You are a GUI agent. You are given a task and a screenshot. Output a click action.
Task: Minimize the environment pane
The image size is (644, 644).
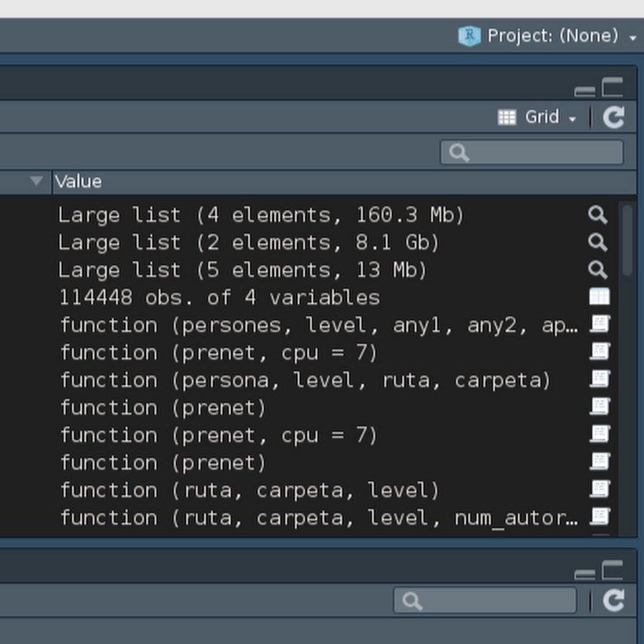[x=585, y=91]
